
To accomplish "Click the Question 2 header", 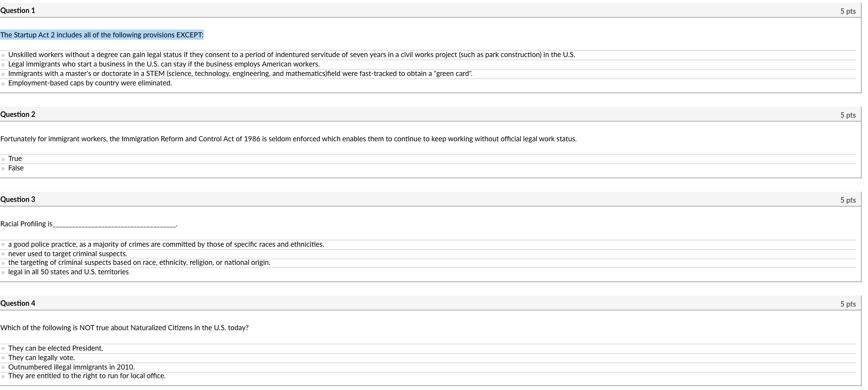I will click(x=18, y=114).
